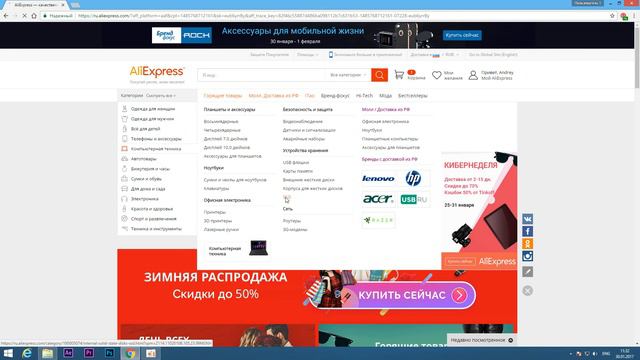
Task: Open 'Роутеры' link under Сеть
Action: [x=291, y=221]
